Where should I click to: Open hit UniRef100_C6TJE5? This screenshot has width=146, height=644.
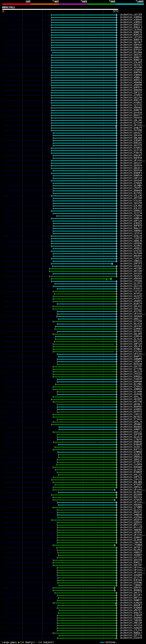click(131, 15)
